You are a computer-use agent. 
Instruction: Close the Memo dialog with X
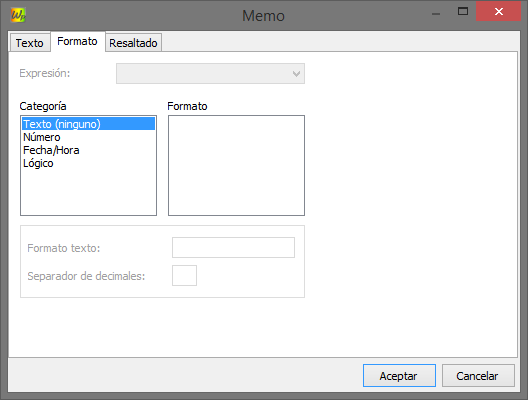498,12
